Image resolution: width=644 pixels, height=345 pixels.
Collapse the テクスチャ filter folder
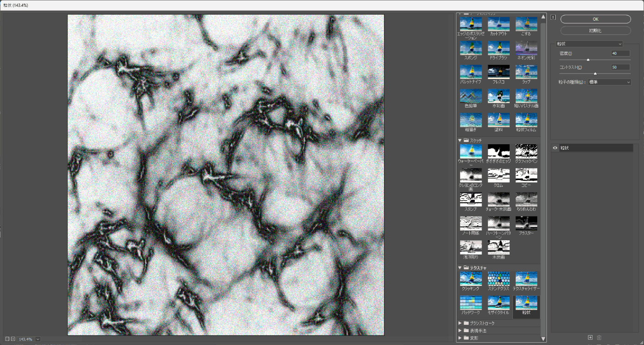[x=460, y=267]
